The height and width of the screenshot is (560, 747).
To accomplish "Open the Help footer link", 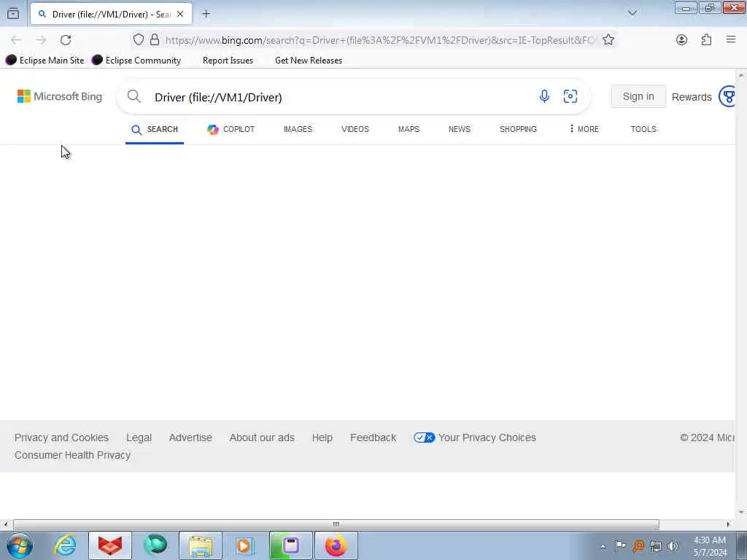I will (x=322, y=437).
